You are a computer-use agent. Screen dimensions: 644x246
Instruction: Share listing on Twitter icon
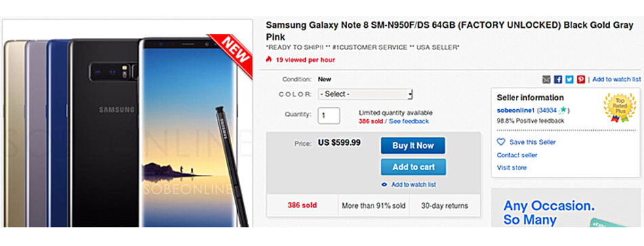coord(569,80)
